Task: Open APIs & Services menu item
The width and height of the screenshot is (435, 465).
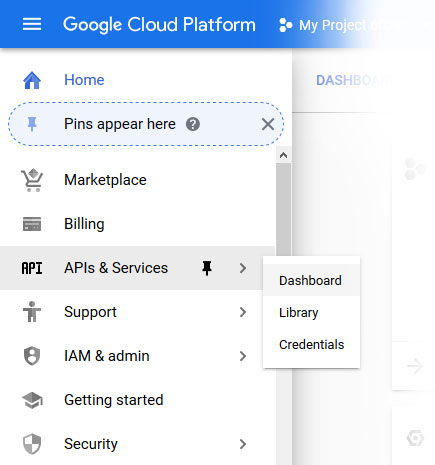Action: point(116,268)
